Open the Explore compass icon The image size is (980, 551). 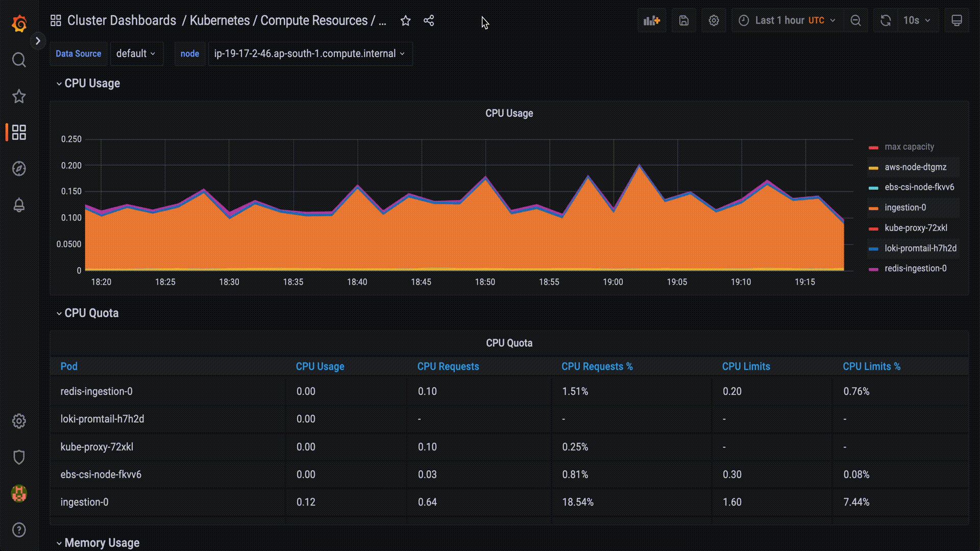pos(19,169)
